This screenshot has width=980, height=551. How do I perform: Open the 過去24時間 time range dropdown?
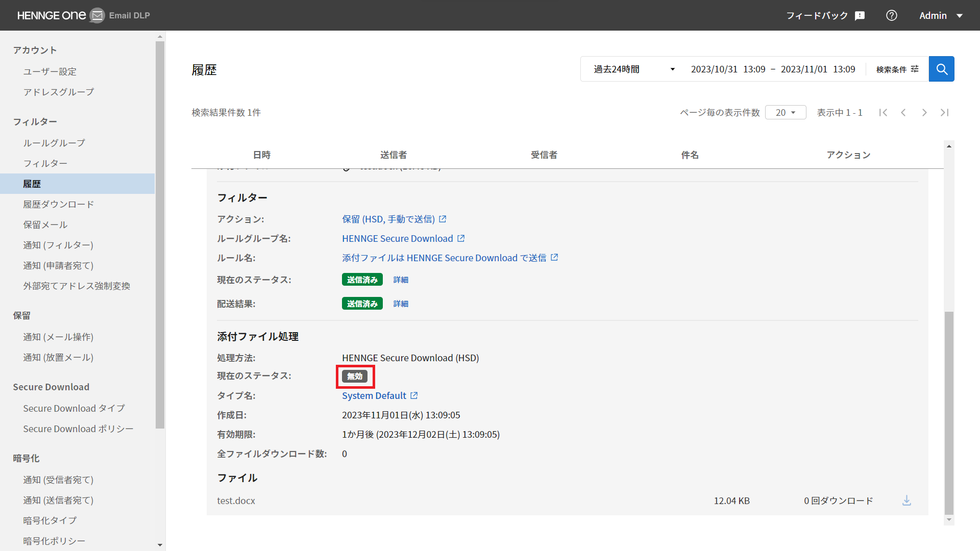click(x=634, y=69)
